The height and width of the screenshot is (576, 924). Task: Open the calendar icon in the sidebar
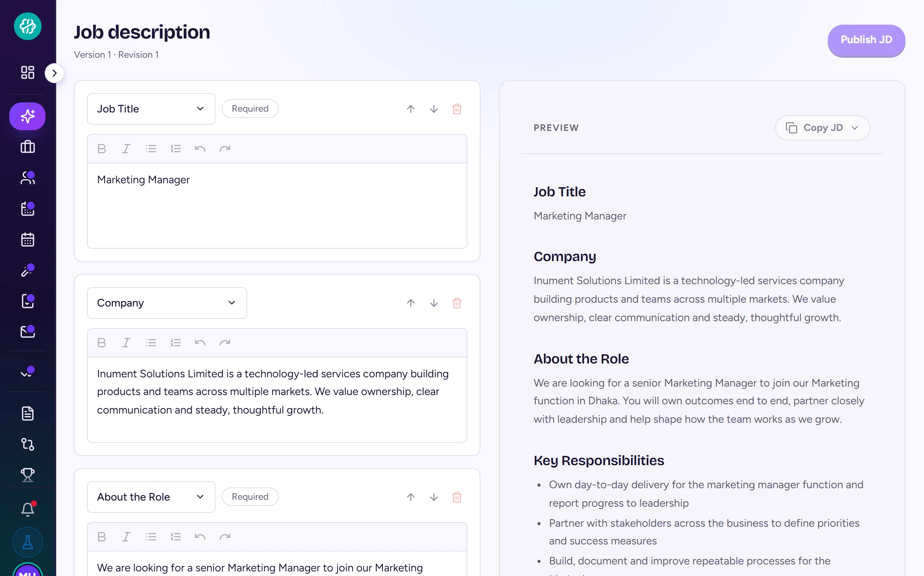28,239
